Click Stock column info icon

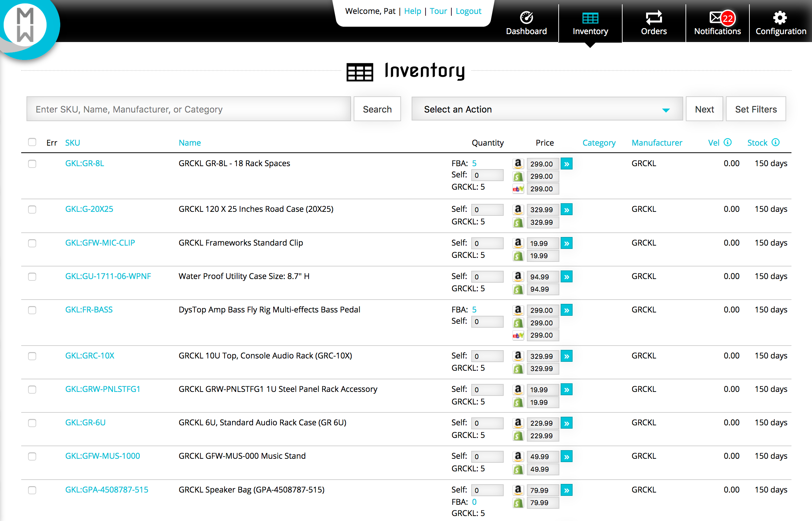[776, 142]
